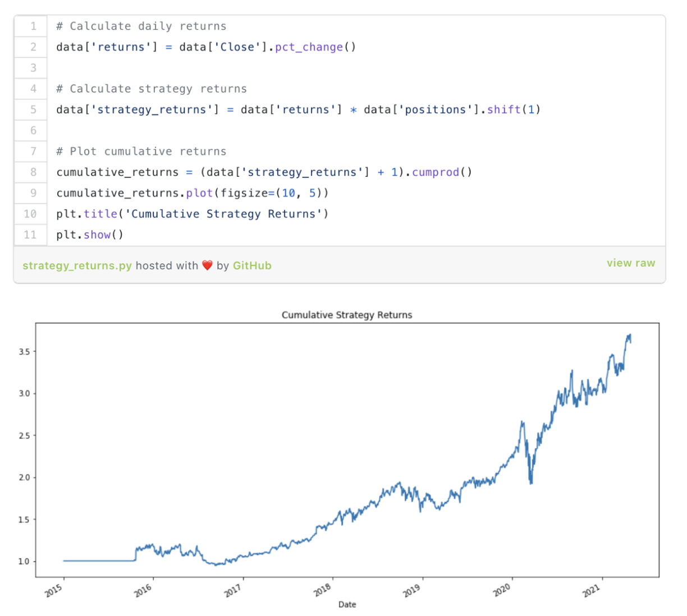Select line number 10 in the gutter
687x616 pixels.
(x=30, y=214)
